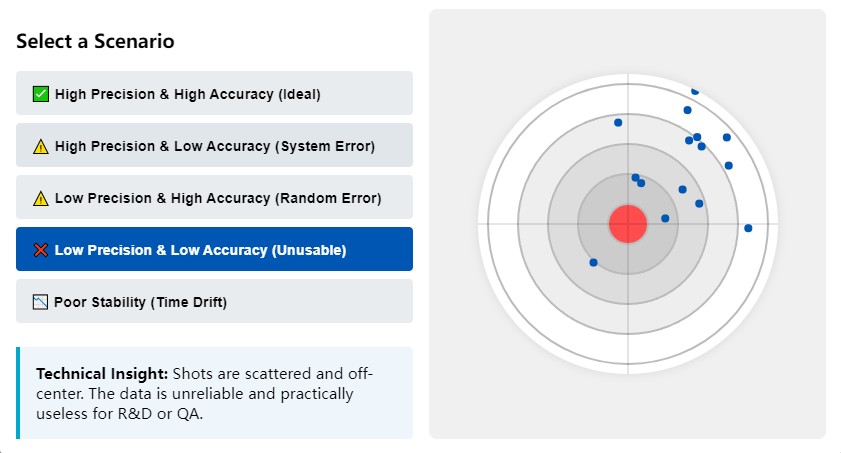Click the green checkmark icon for Ideal scenario

coord(41,94)
